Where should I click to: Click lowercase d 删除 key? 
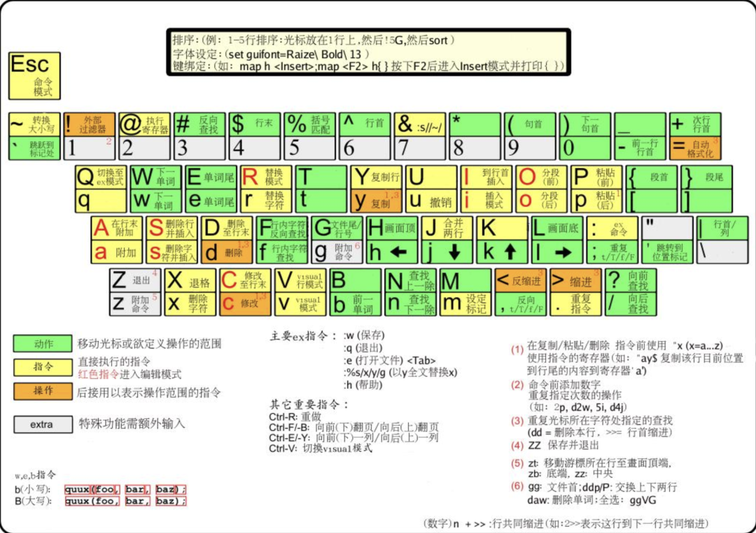[x=227, y=251]
